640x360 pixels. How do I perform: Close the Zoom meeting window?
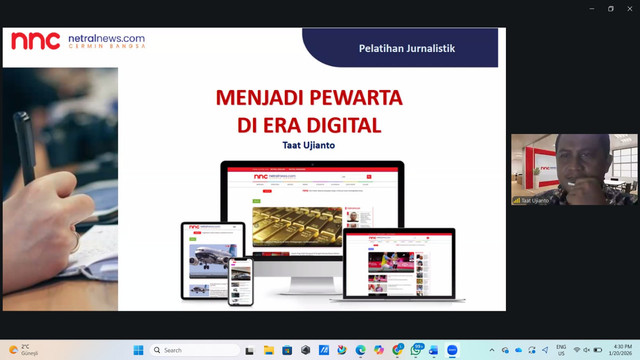point(630,9)
